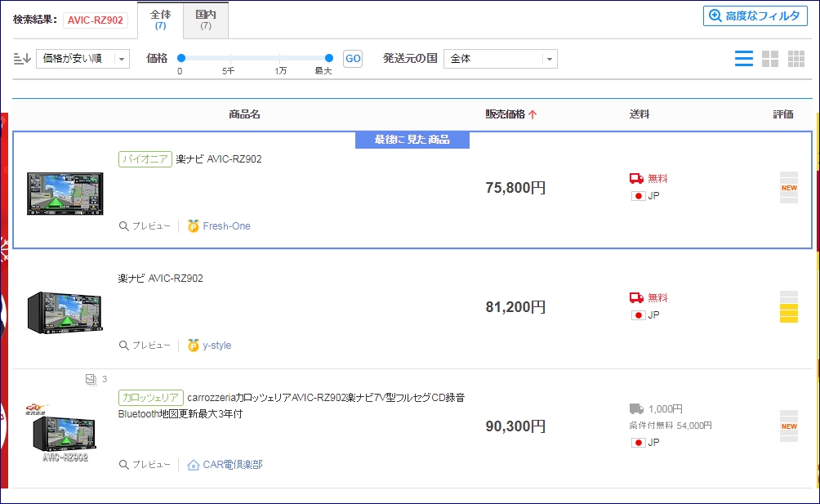Select the large grid view icon
The image size is (820, 504).
pyautogui.click(x=770, y=59)
